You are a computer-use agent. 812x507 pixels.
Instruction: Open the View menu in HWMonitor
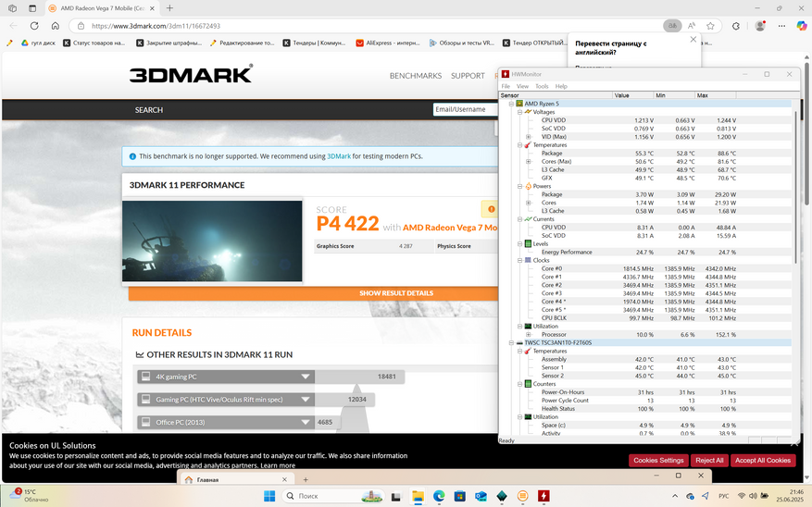[x=522, y=86]
